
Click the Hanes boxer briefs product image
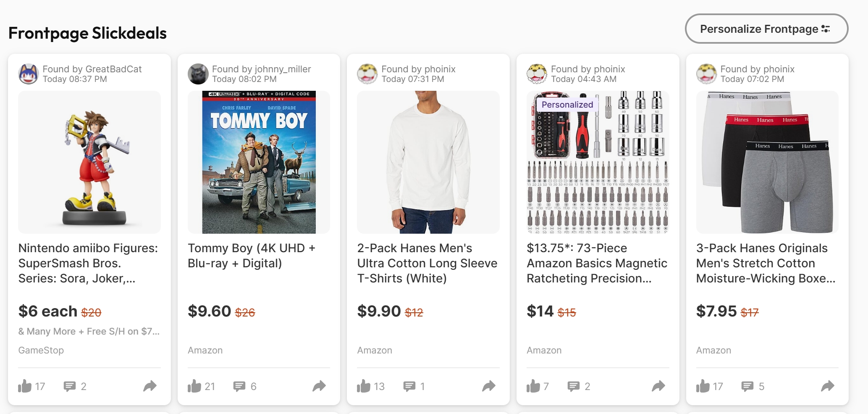coord(767,162)
